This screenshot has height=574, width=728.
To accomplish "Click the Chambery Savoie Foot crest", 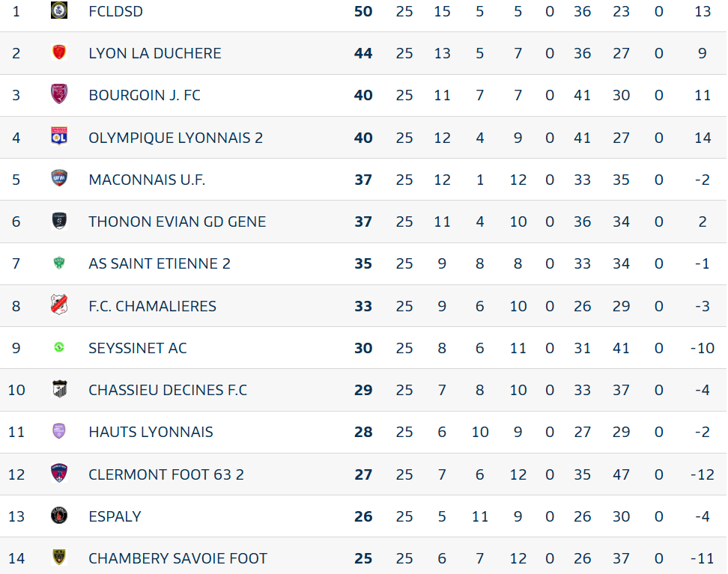I will (59, 558).
